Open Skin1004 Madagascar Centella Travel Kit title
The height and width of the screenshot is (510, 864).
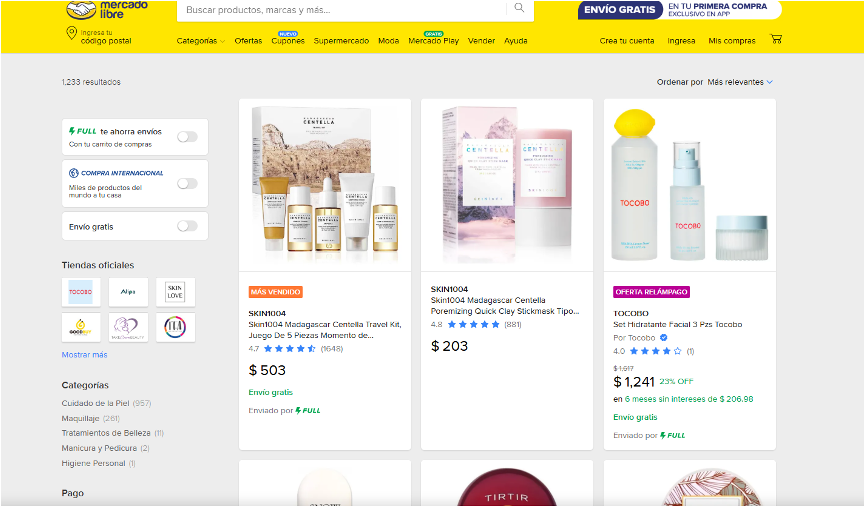(x=325, y=330)
